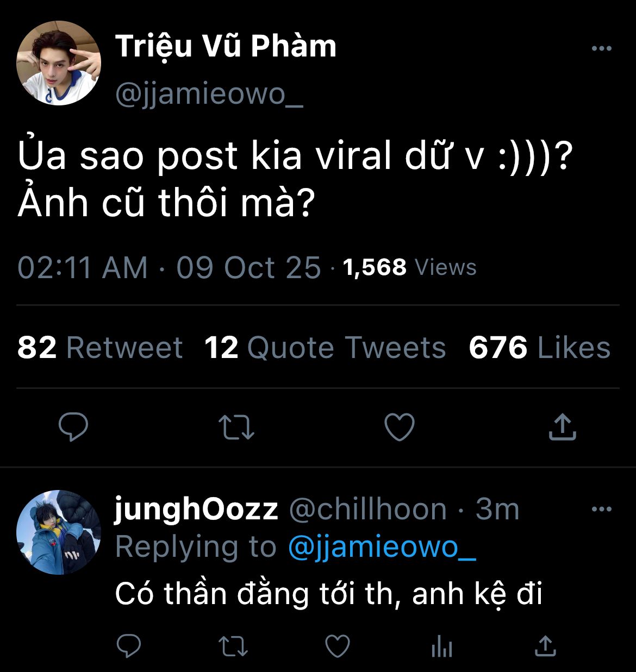Reply to junghOozz's comment
Screen dimensions: 636x672
point(129,646)
